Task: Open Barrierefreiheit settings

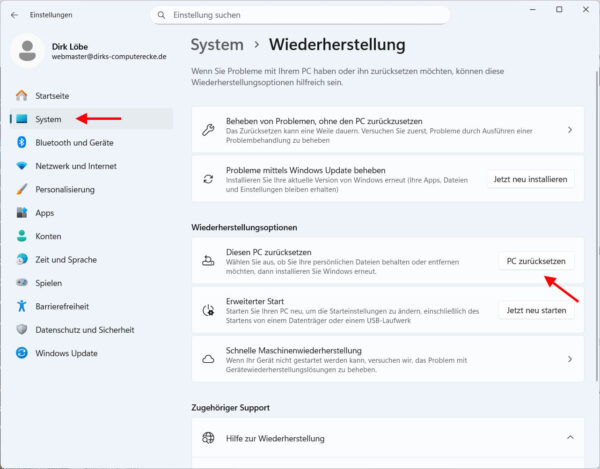Action: coord(91,306)
